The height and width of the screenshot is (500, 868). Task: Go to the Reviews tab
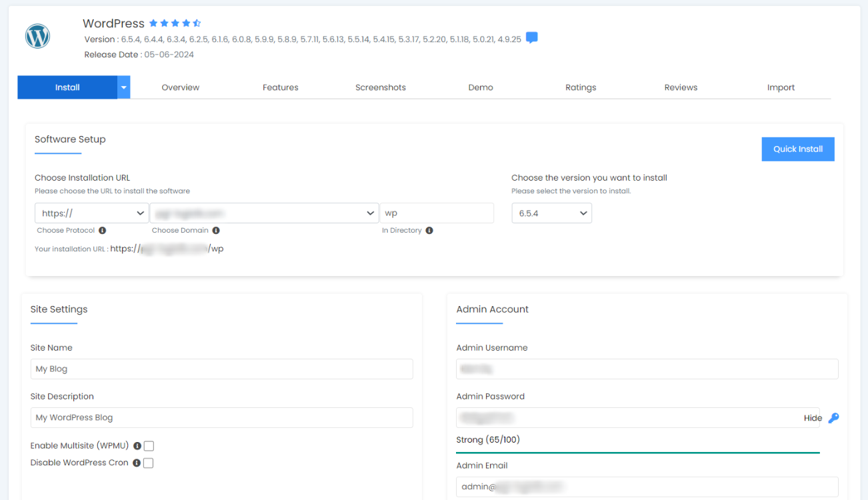point(681,87)
